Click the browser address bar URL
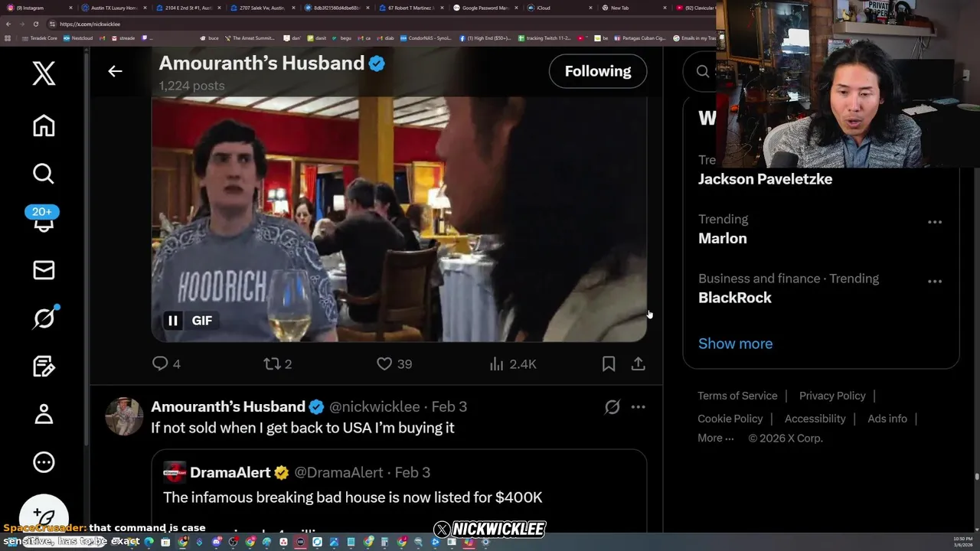980x551 pixels. click(x=90, y=24)
